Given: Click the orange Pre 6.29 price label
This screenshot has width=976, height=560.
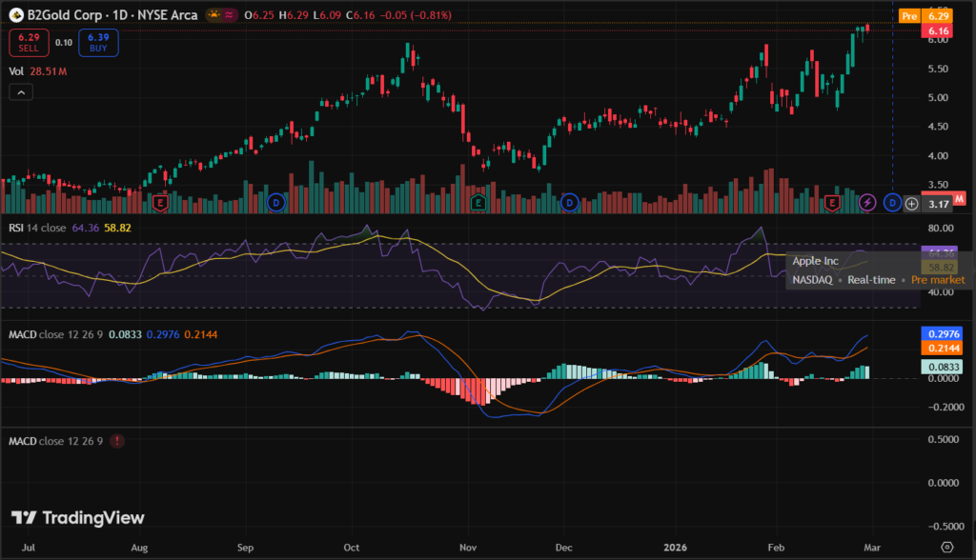Looking at the screenshot, I should (x=924, y=16).
